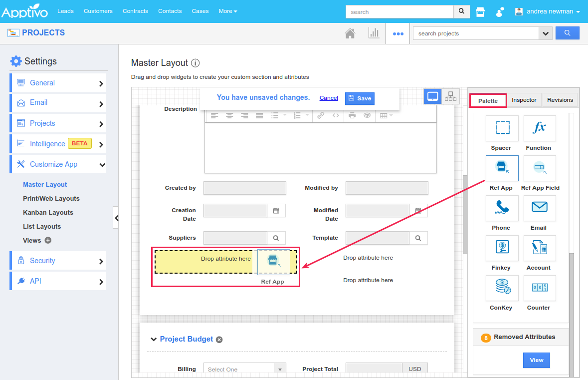
Task: Click View under Removed Attributes
Action: (x=536, y=360)
